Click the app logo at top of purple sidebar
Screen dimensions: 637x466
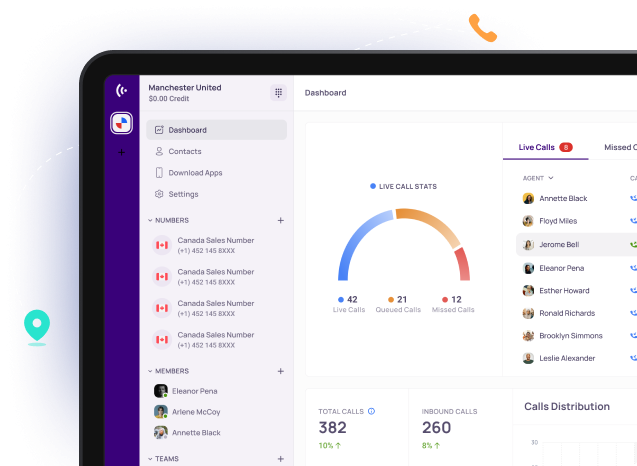tap(121, 90)
